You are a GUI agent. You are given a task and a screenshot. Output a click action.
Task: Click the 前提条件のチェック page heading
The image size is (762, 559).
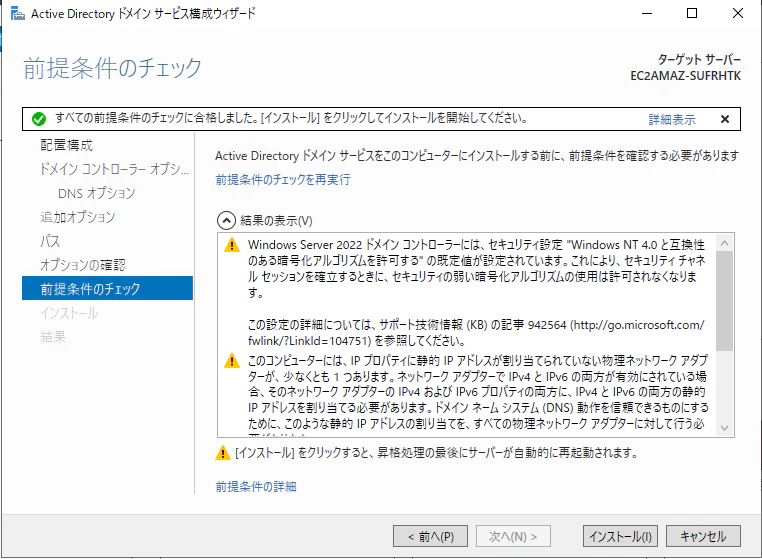tap(112, 68)
